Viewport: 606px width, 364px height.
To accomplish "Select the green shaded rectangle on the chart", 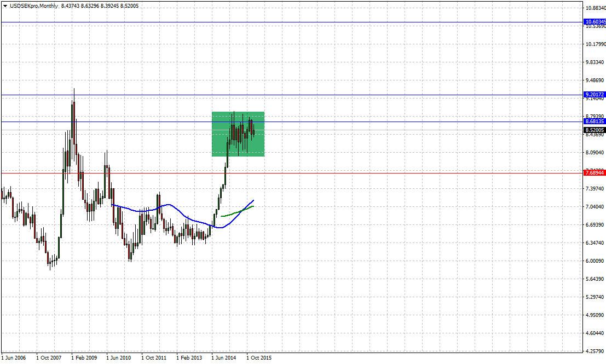I will [238, 134].
